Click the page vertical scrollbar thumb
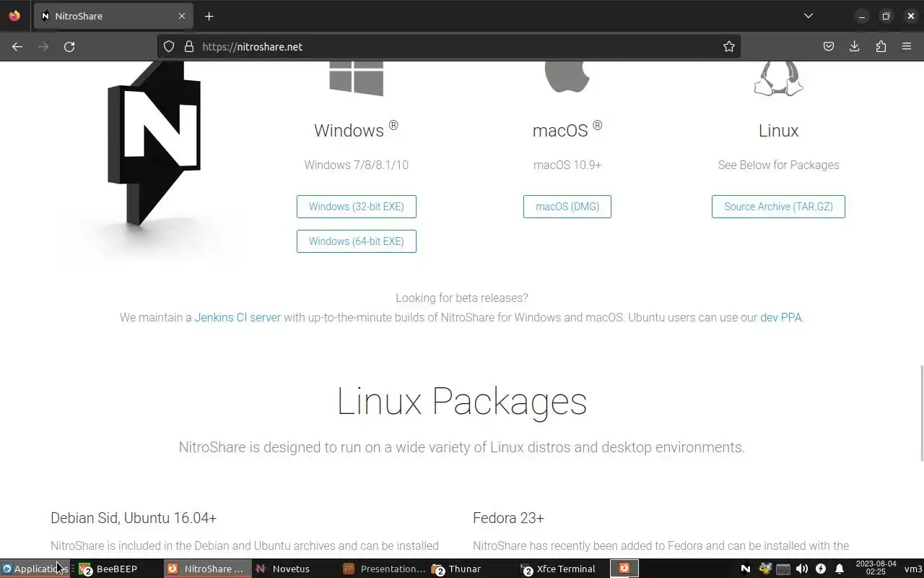The image size is (924, 578). [x=921, y=413]
